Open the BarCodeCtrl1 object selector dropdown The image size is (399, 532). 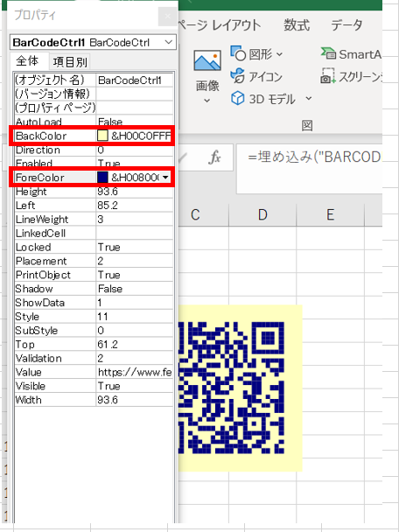[169, 42]
